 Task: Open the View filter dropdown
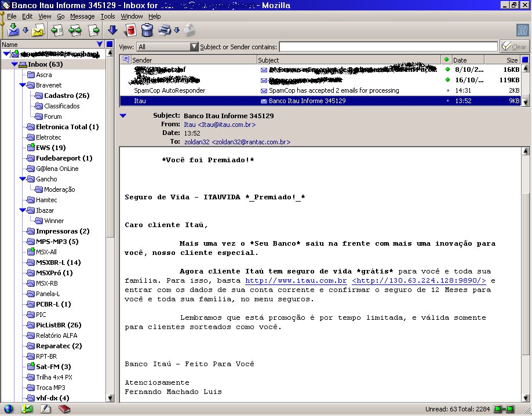[194, 47]
